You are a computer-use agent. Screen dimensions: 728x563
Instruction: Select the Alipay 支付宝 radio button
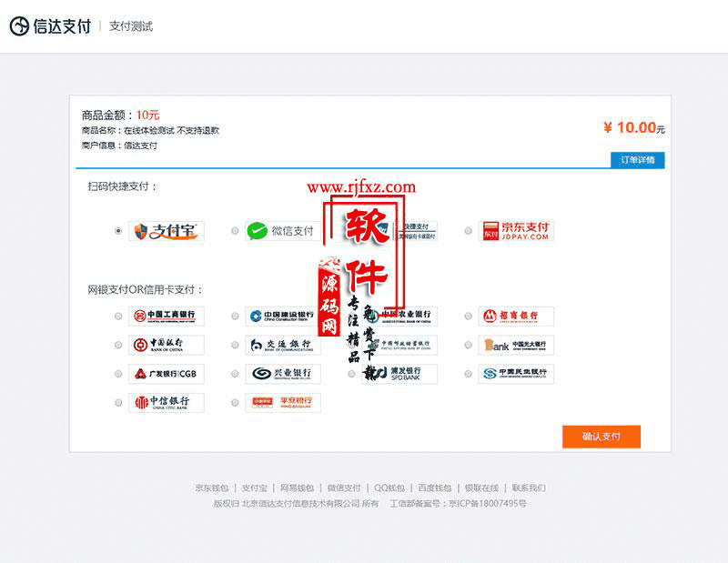118,231
